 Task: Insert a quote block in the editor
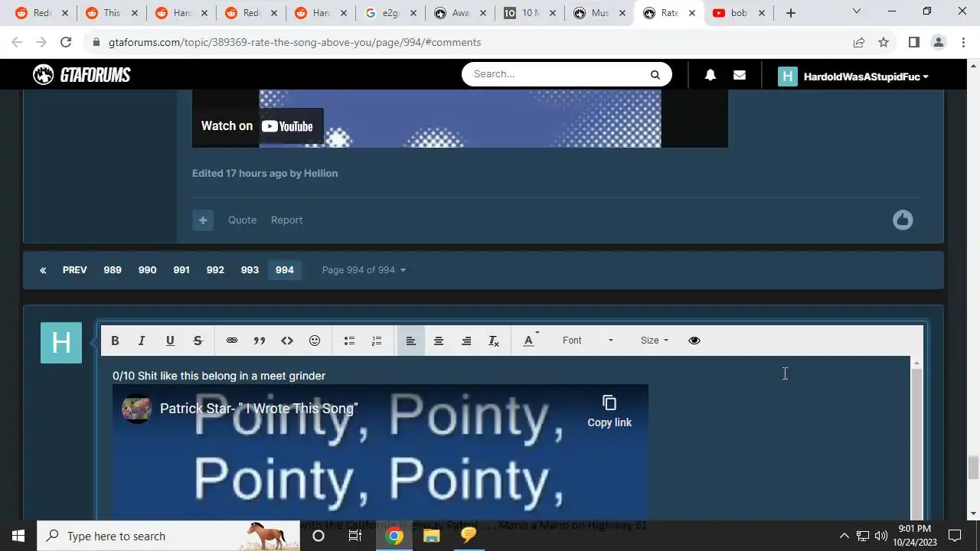pyautogui.click(x=260, y=341)
